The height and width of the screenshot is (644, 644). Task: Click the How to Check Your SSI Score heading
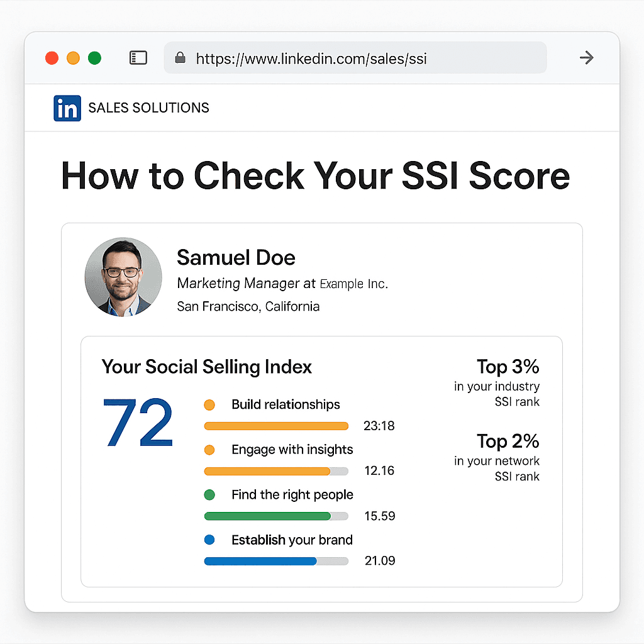click(x=316, y=176)
